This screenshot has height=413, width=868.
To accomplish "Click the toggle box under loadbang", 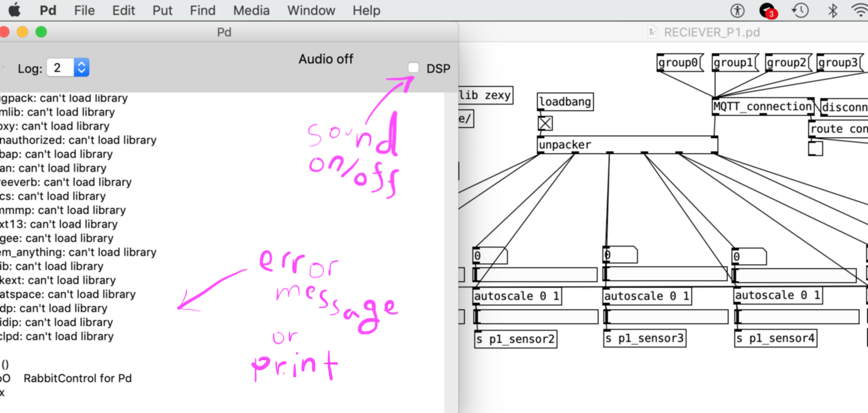I will point(545,123).
